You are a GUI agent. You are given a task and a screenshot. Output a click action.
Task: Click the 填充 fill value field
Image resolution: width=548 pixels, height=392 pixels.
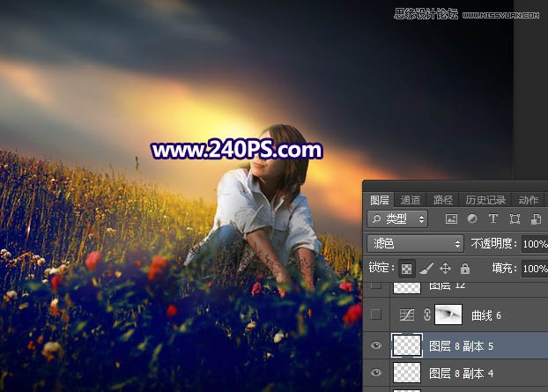pyautogui.click(x=534, y=268)
